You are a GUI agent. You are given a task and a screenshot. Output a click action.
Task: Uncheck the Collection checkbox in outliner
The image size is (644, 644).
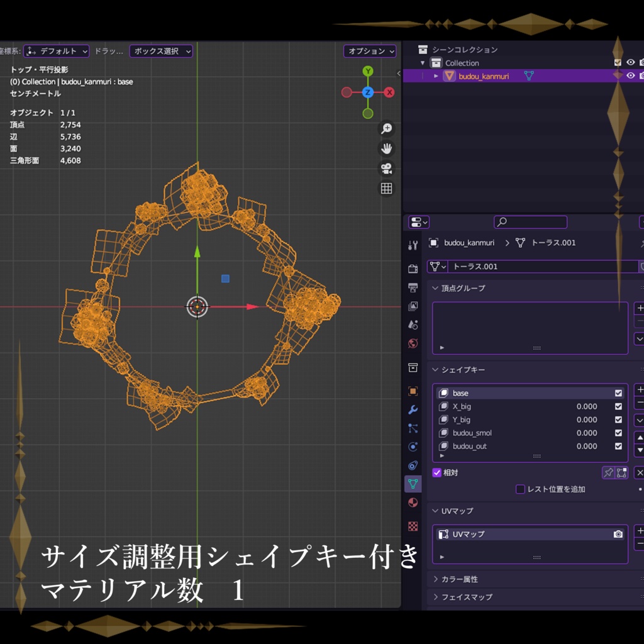(618, 62)
